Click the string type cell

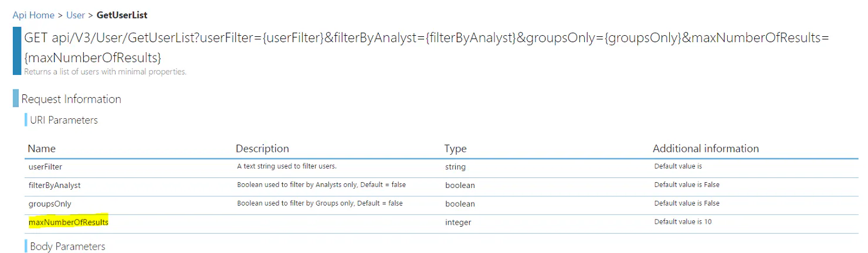tap(455, 167)
